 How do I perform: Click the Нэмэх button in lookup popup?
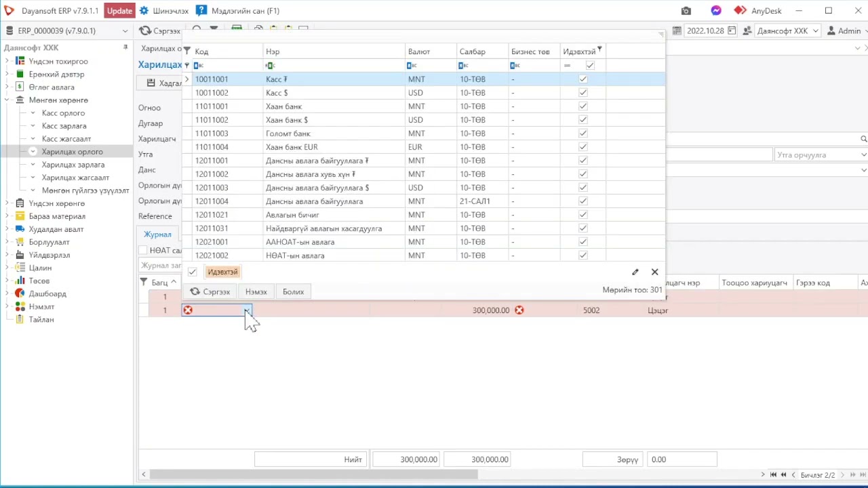[x=256, y=291]
